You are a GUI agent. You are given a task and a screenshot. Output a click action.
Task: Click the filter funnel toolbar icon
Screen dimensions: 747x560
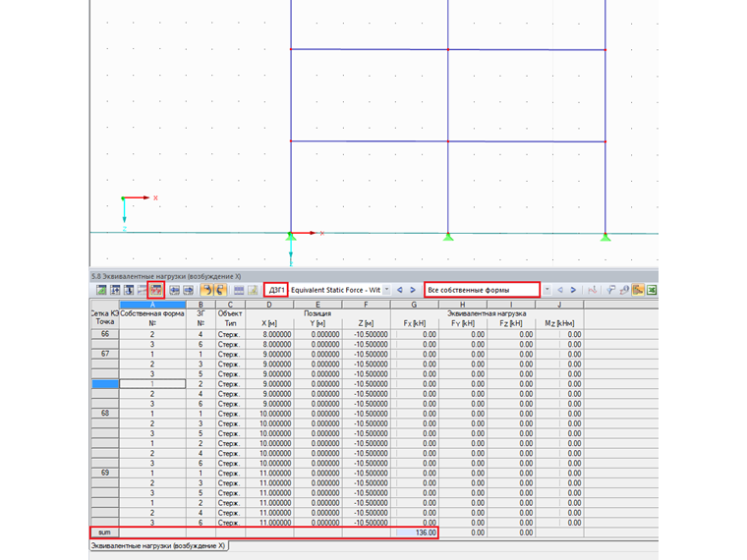(x=610, y=290)
